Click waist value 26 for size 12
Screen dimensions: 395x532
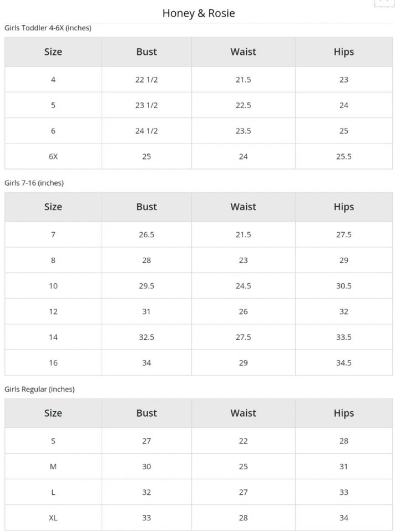pos(243,311)
